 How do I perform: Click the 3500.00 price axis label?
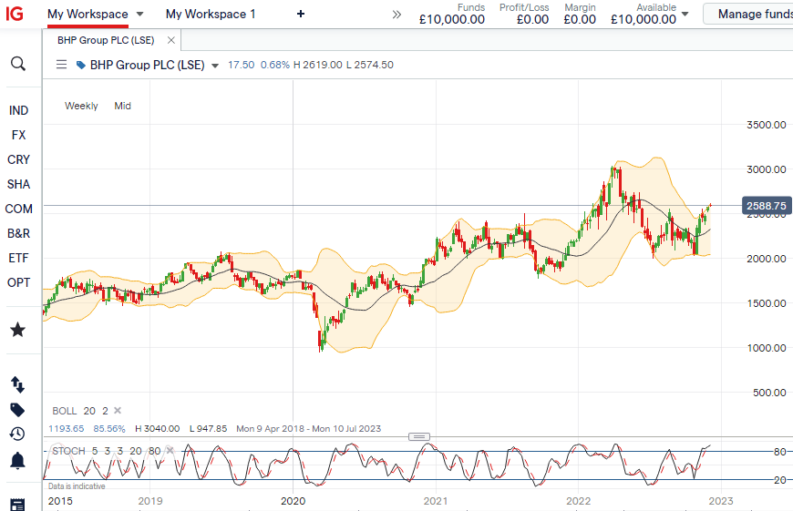coord(766,124)
